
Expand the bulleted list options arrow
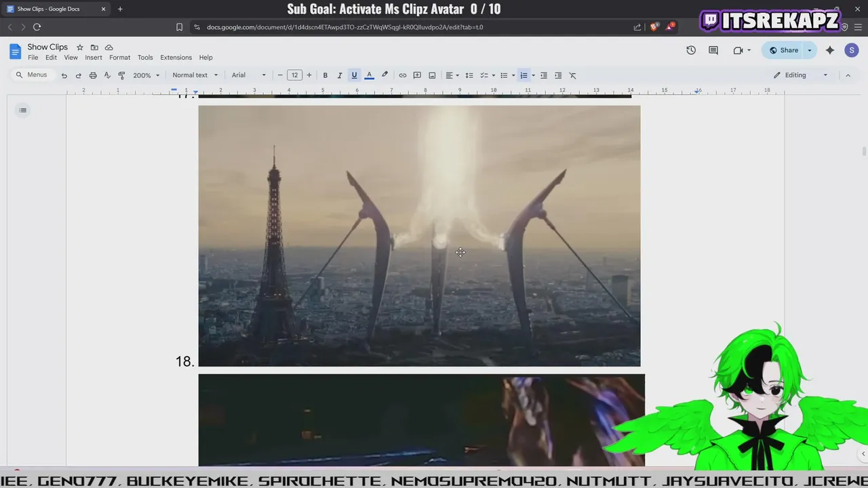pos(513,75)
